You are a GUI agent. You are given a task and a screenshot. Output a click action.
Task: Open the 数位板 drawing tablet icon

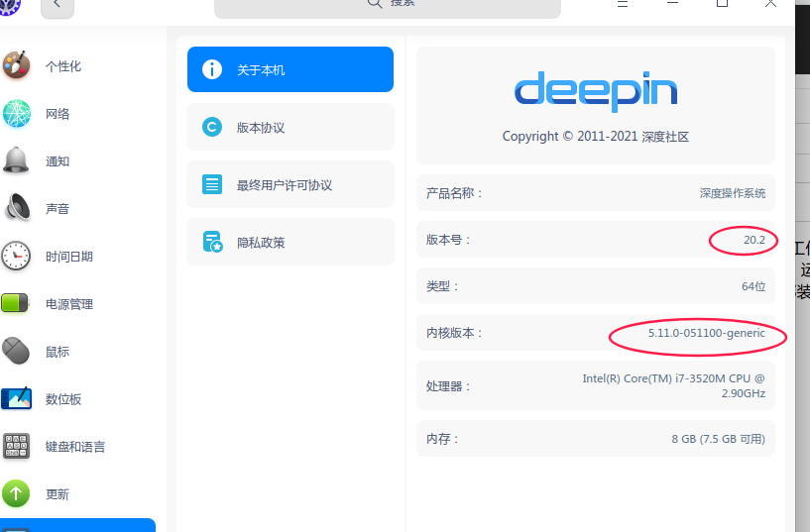(16, 398)
